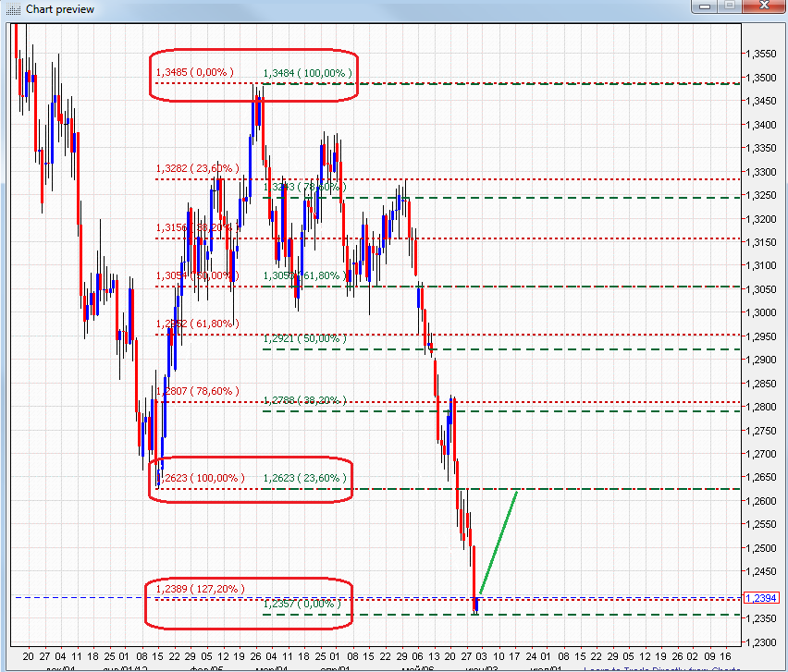The width and height of the screenshot is (788, 672).
Task: Click the red '1,2952 ( 61,80% )' label
Action: (x=197, y=324)
